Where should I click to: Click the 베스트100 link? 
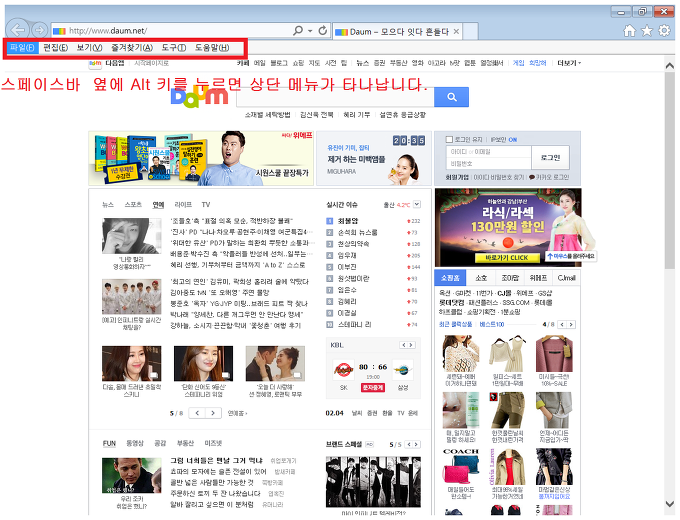click(492, 324)
